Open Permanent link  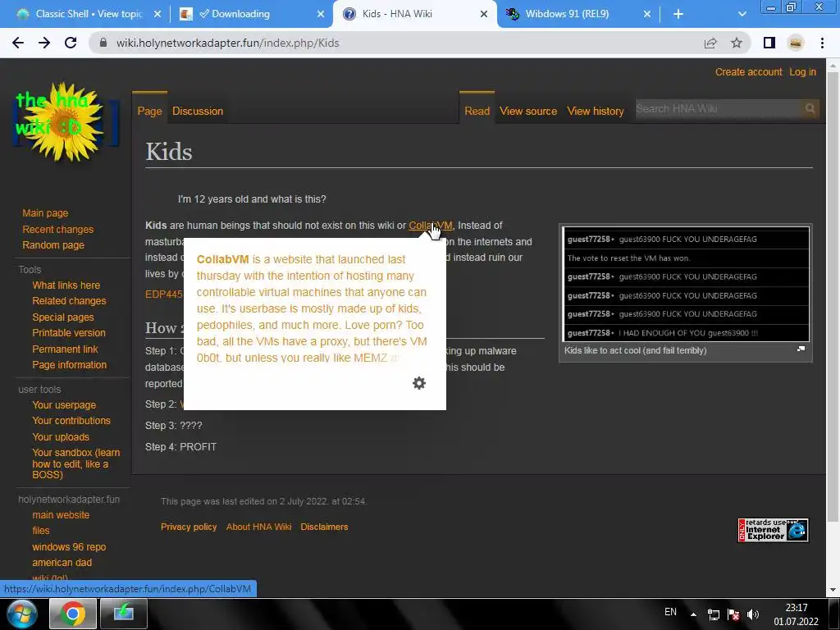tap(65, 349)
